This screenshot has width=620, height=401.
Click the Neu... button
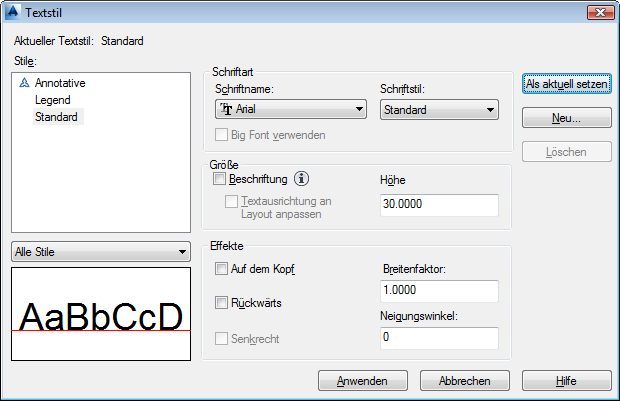566,118
